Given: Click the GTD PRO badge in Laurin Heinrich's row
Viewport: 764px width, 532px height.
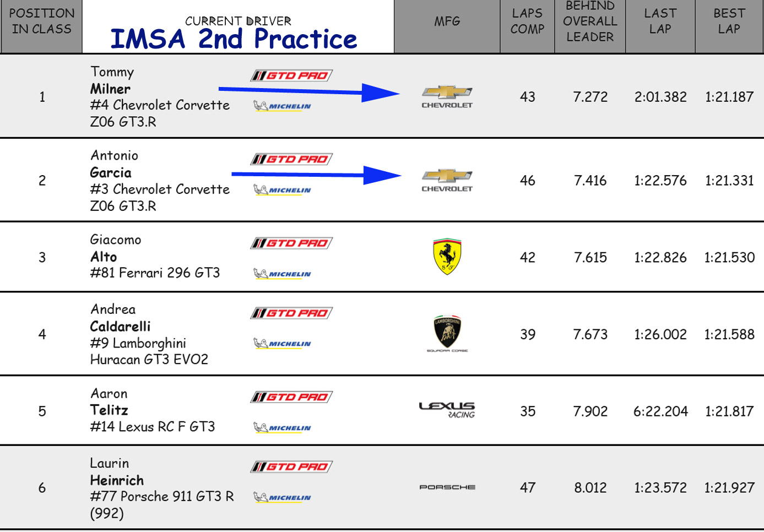Looking at the screenshot, I should 291,467.
